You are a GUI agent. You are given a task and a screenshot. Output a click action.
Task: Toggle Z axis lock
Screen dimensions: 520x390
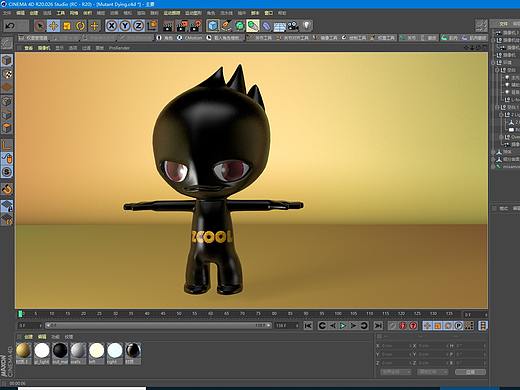[x=138, y=26]
